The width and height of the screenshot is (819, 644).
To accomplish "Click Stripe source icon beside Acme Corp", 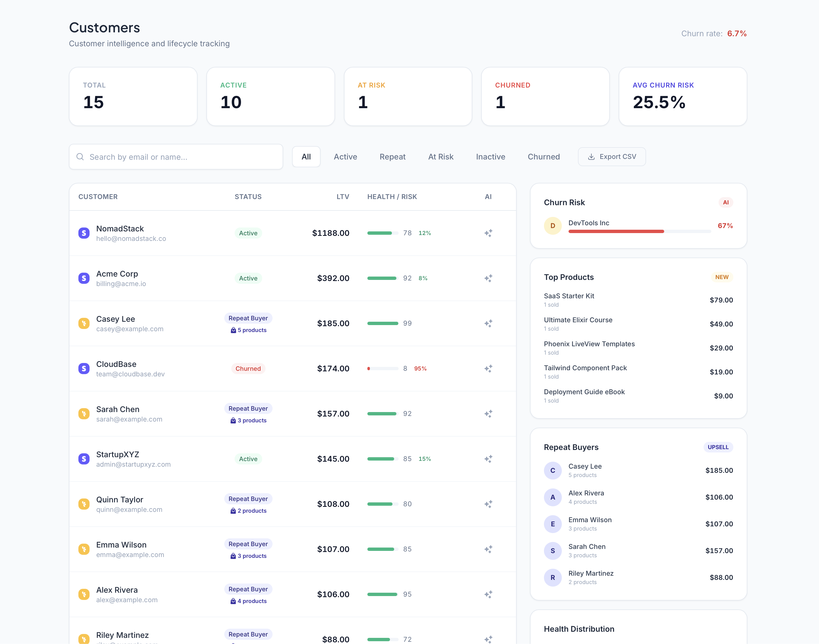I will (x=84, y=278).
